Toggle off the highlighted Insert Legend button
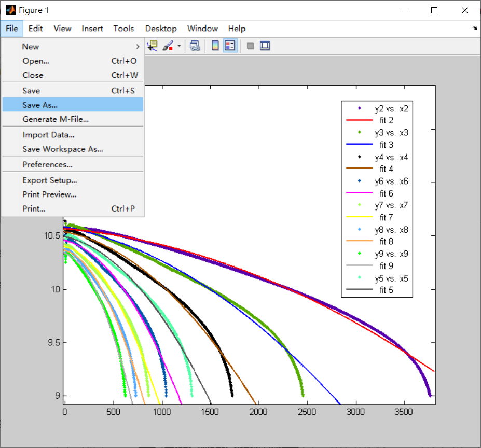This screenshot has width=481, height=448. click(x=229, y=46)
